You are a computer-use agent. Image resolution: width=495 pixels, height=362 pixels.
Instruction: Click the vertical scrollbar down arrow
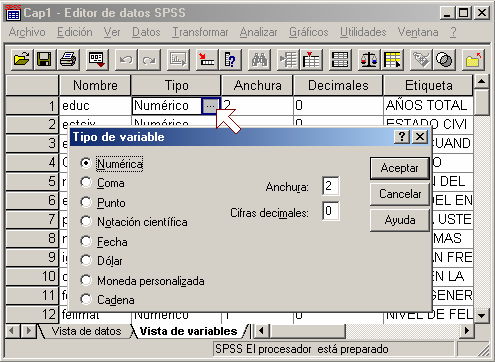[x=481, y=315]
